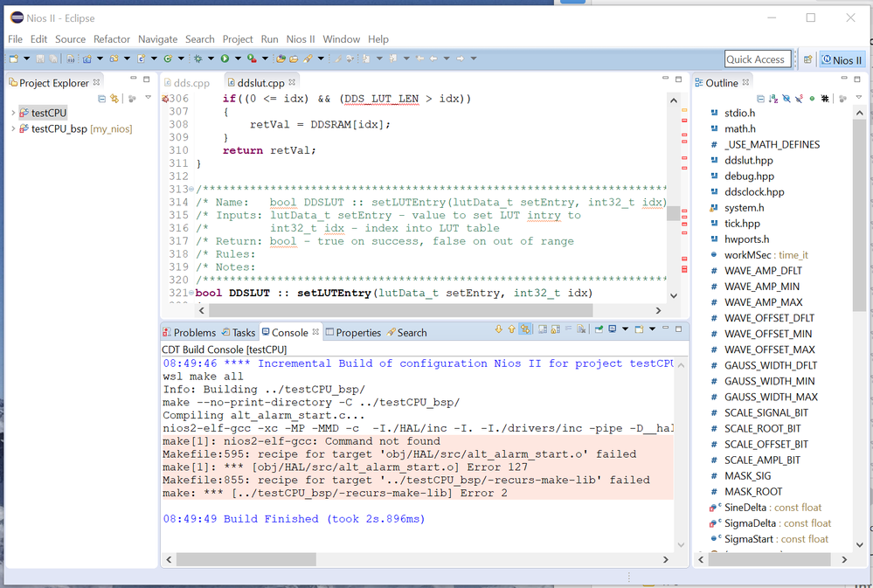Viewport: 873px width, 588px height.
Task: Select math.h in the Outline
Action: point(739,128)
